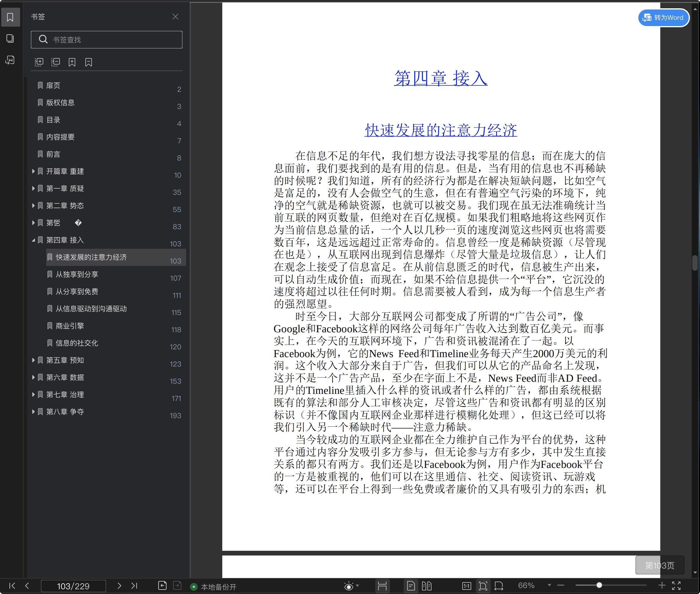The height and width of the screenshot is (594, 700).
Task: Go back to previous view
Action: [162, 586]
